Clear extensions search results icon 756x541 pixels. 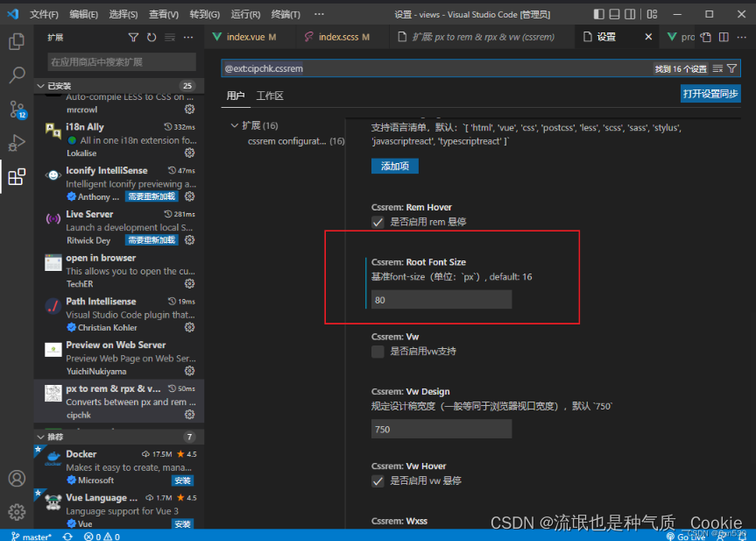pos(170,37)
